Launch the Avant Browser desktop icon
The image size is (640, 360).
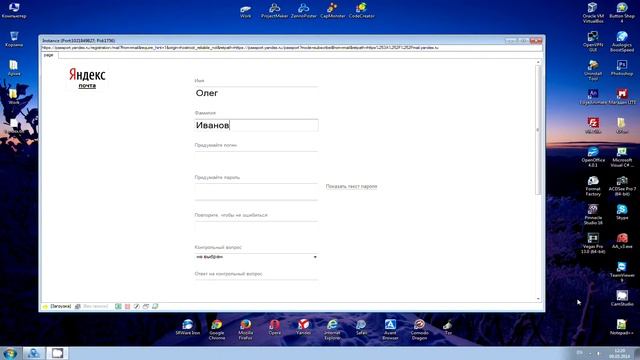tap(390, 329)
